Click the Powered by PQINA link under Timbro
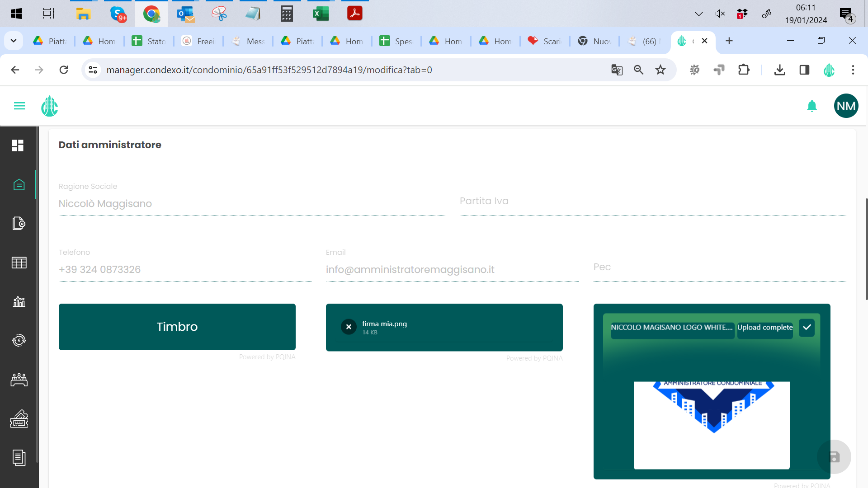The image size is (868, 488). [x=267, y=357]
